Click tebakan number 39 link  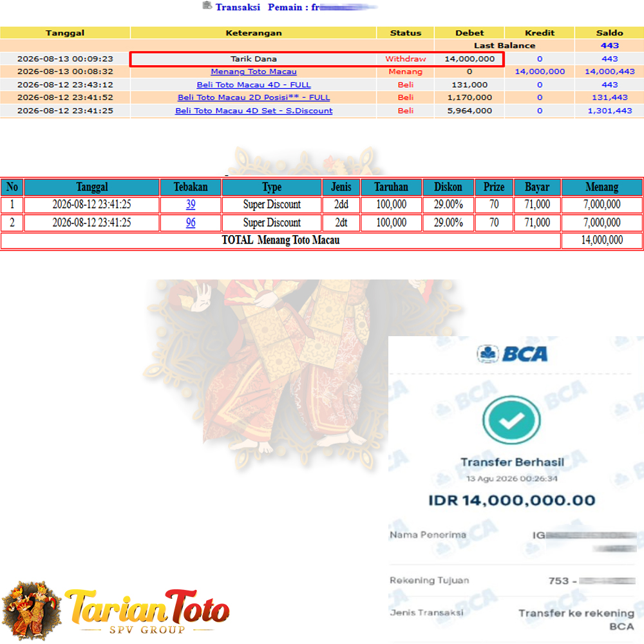tap(191, 205)
